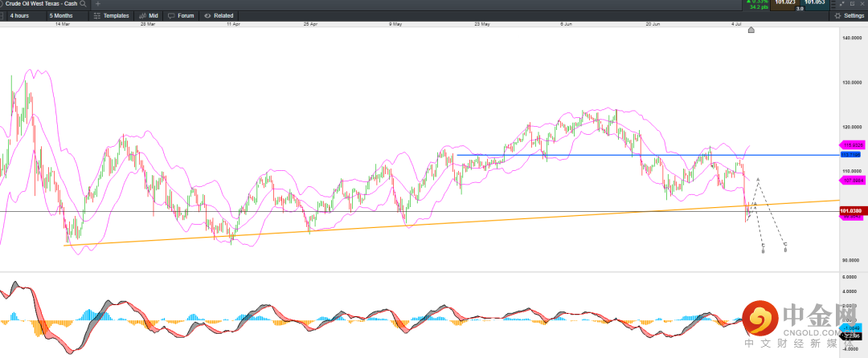Click the red 101.0380 current price label

852,210
